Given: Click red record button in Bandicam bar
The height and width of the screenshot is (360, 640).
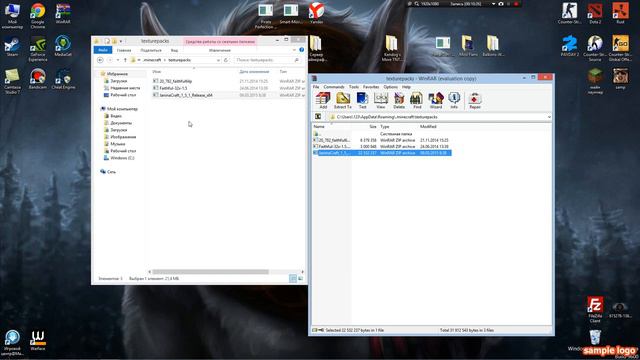Looking at the screenshot, I should [x=516, y=4].
